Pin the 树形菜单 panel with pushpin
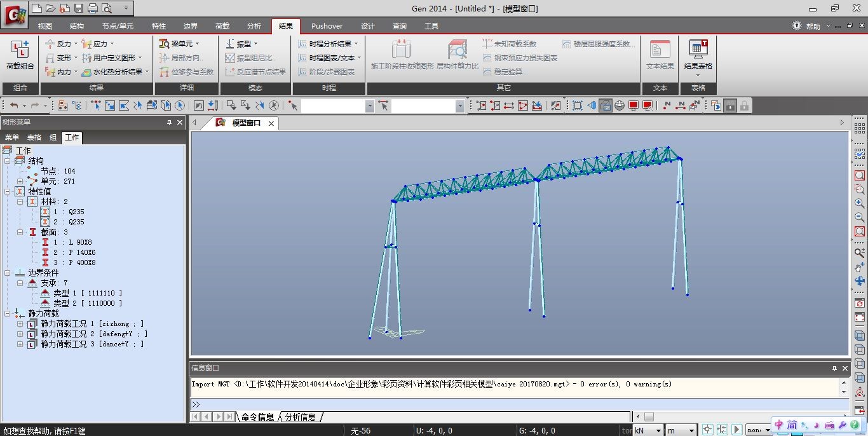This screenshot has width=868, height=436. coord(169,122)
